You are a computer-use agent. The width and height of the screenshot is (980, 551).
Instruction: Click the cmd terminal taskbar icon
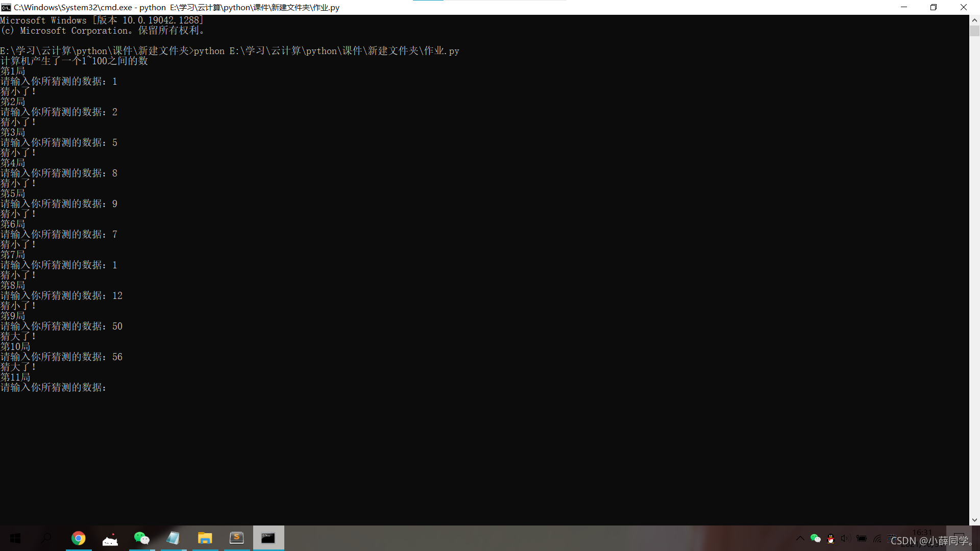(x=268, y=538)
